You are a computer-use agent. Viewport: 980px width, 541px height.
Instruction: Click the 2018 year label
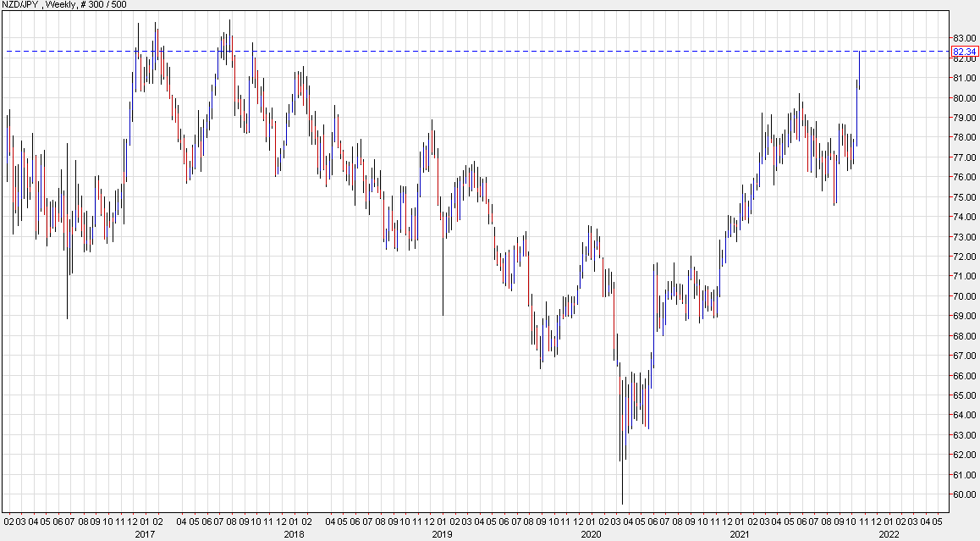[x=294, y=534]
